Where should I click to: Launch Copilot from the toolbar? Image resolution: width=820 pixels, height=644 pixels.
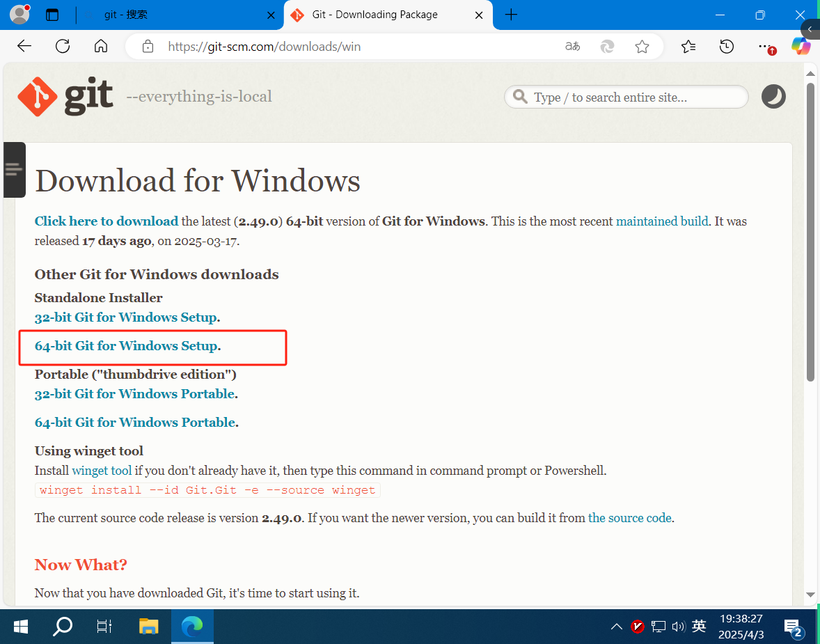800,46
